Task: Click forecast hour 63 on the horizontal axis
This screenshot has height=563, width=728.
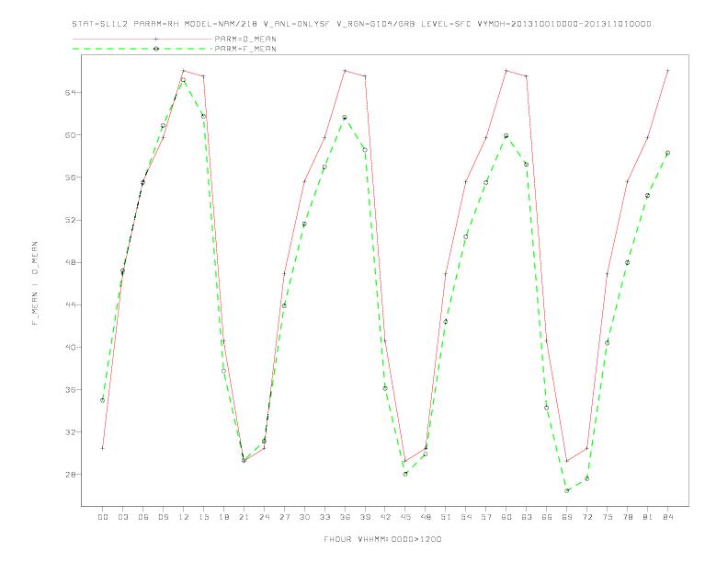Action: pos(527,517)
